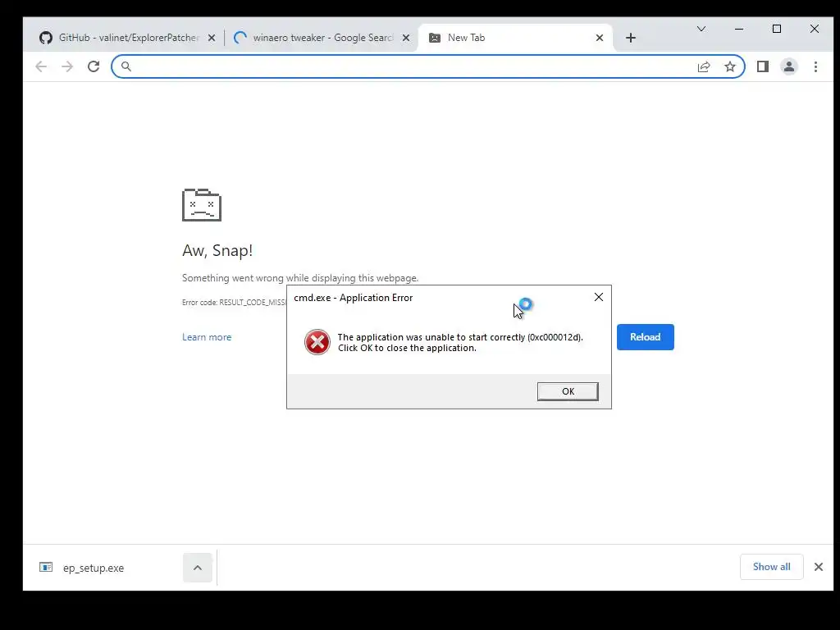Image resolution: width=840 pixels, height=630 pixels.
Task: Open the Learn more link
Action: [x=207, y=337]
